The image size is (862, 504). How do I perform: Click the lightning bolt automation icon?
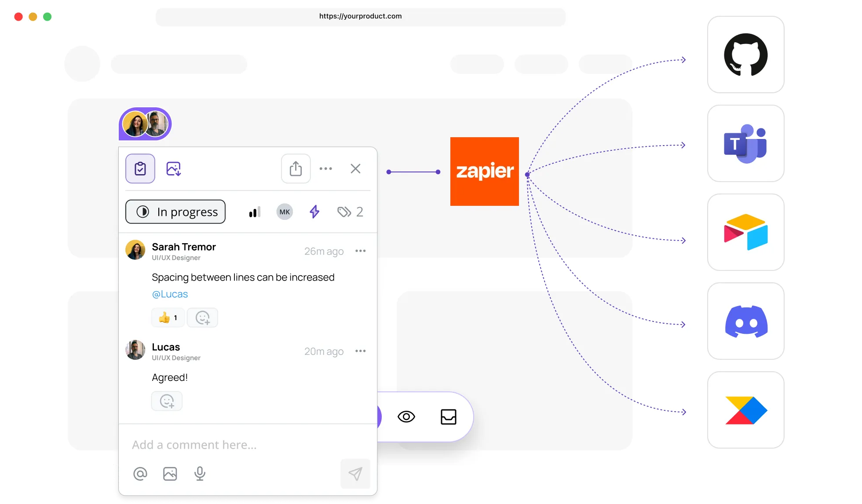pyautogui.click(x=314, y=212)
